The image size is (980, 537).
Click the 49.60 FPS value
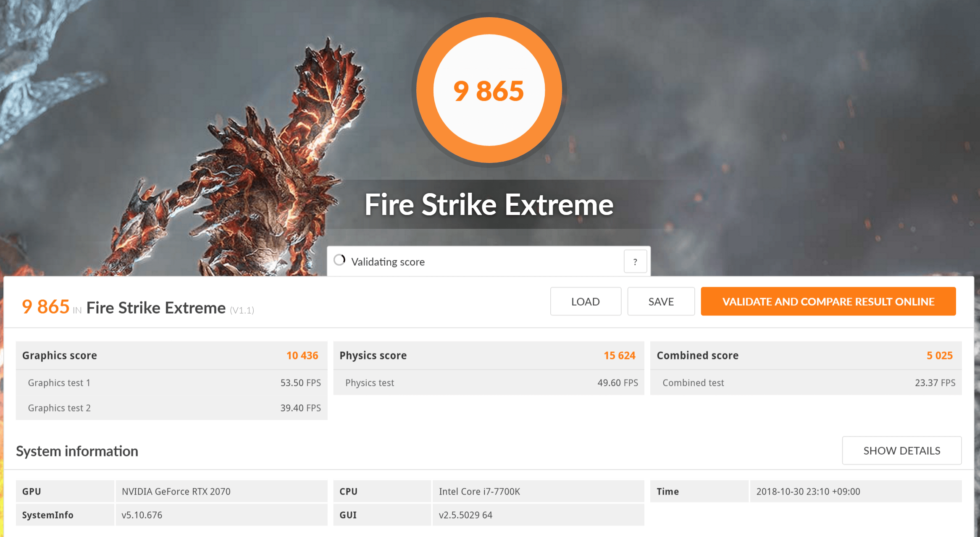point(617,383)
